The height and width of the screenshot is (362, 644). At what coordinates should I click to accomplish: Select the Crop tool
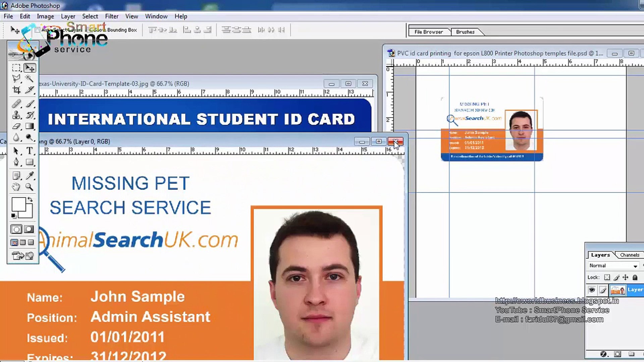[x=16, y=90]
